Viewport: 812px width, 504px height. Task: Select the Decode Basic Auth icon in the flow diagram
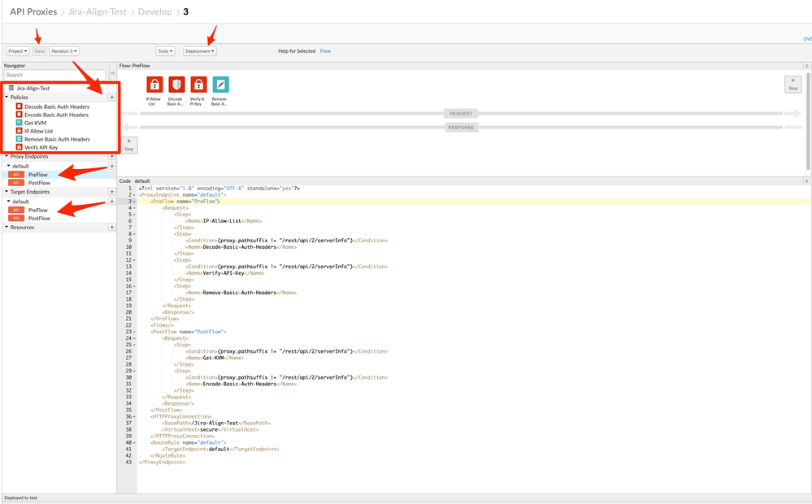pos(176,85)
